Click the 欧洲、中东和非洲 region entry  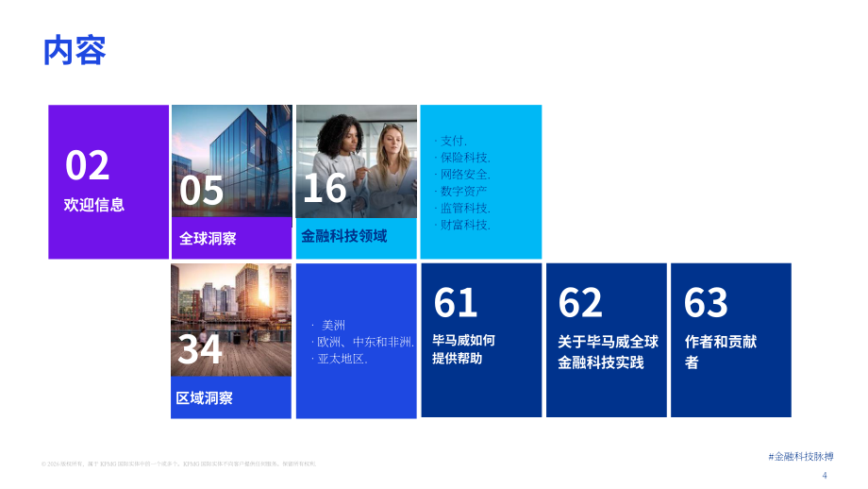click(365, 343)
